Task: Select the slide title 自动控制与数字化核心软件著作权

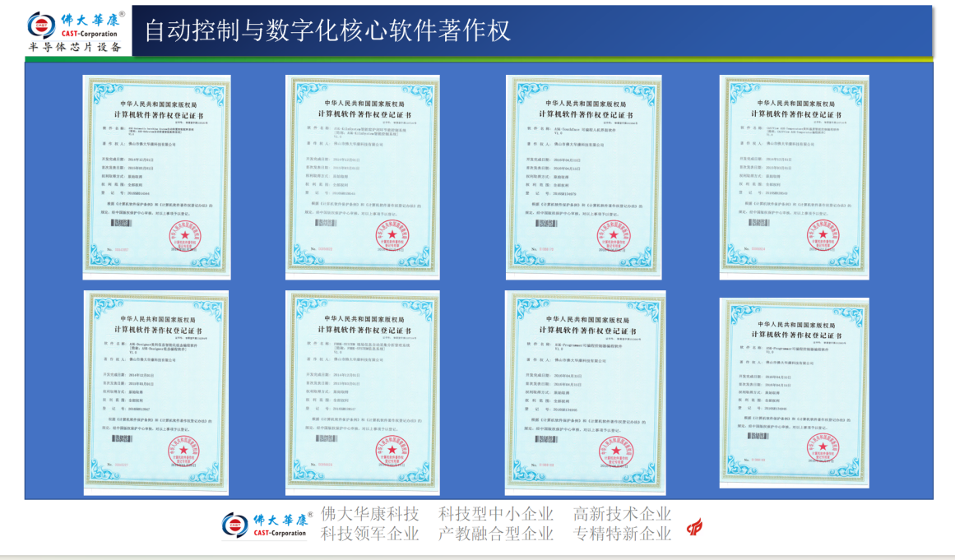Action: click(327, 31)
